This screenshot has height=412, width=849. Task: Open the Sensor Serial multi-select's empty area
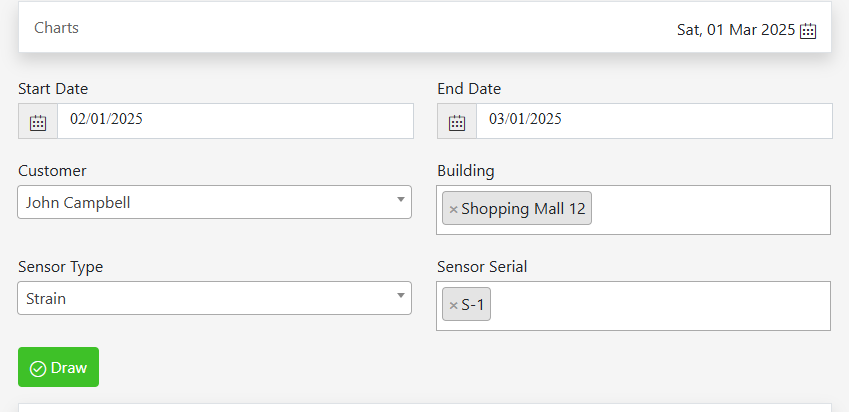660,306
